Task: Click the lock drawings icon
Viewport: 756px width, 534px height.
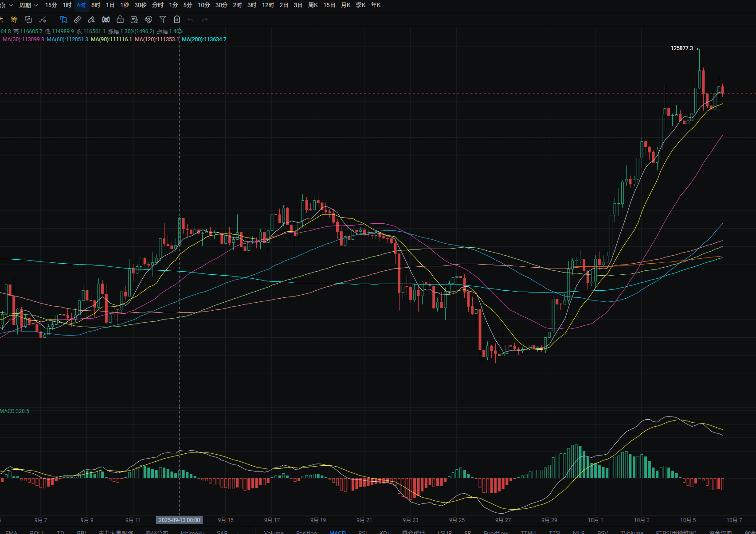Action: (x=120, y=19)
